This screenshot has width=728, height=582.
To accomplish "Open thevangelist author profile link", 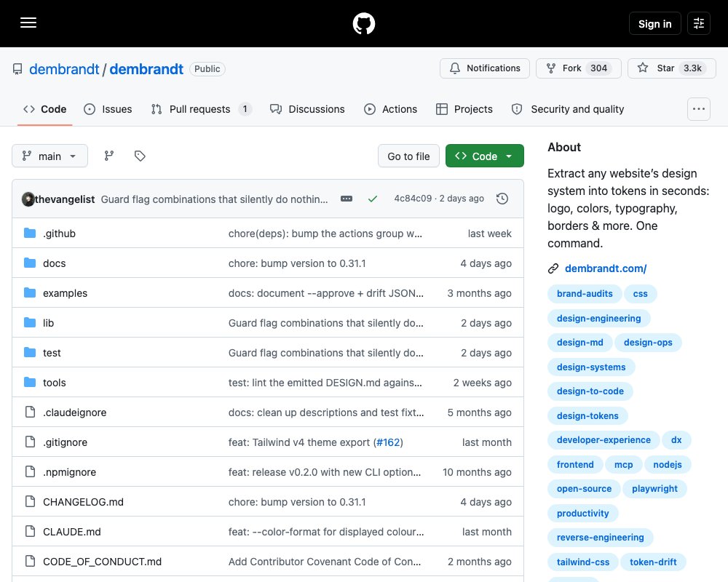I will [65, 199].
